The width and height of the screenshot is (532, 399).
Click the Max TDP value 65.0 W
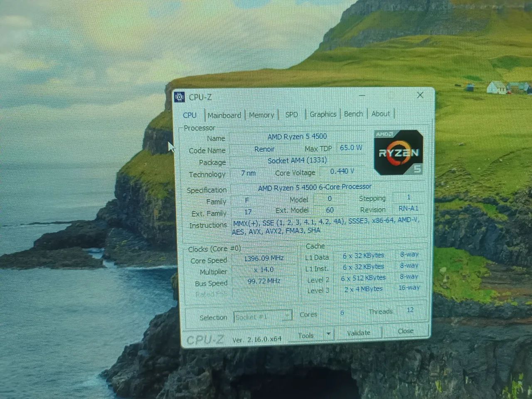(351, 148)
